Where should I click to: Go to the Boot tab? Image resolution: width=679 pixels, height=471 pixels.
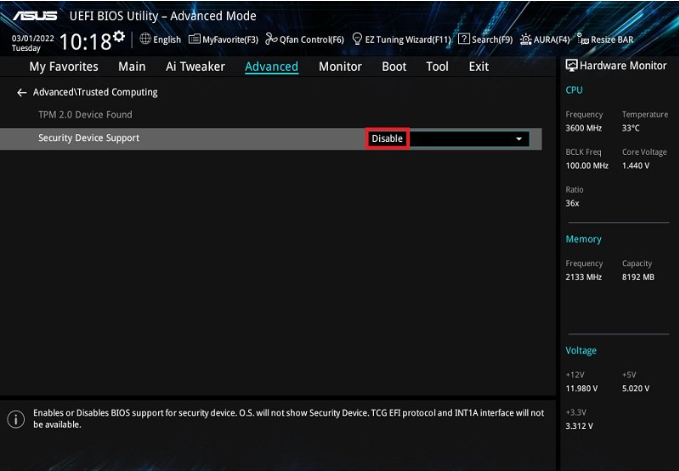click(x=394, y=67)
